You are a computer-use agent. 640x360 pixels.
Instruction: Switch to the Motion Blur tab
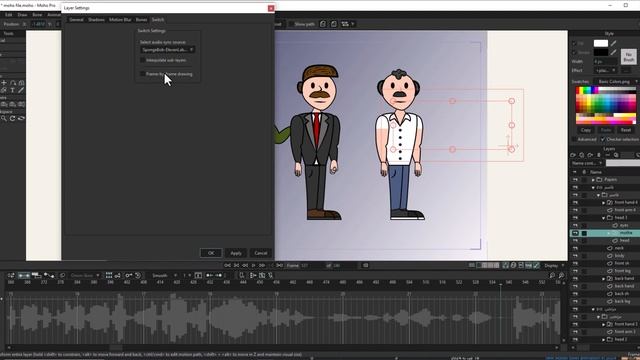[120, 20]
